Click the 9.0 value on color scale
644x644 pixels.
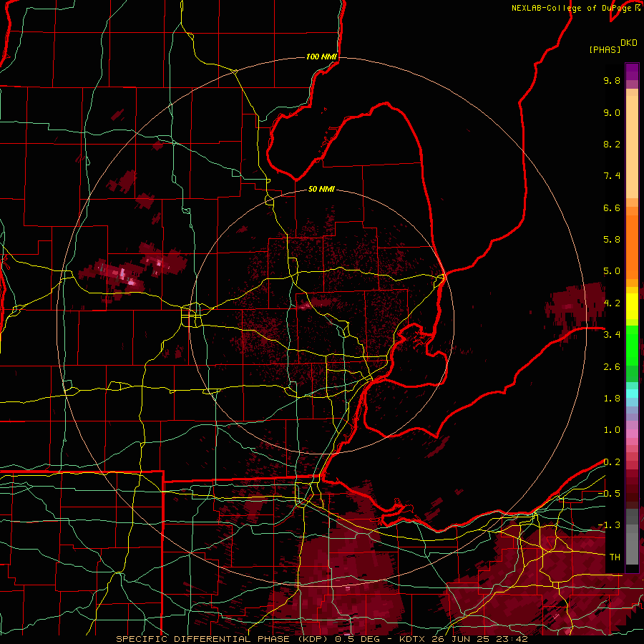tap(612, 112)
